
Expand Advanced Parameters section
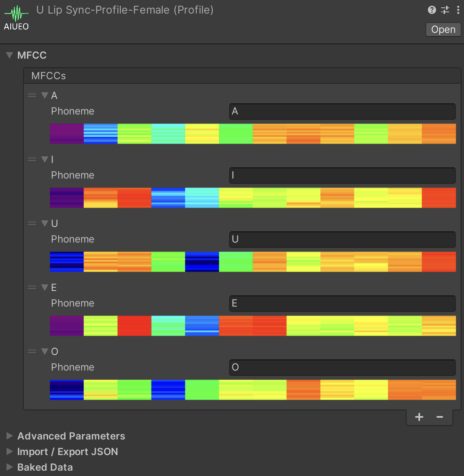pyautogui.click(x=9, y=436)
